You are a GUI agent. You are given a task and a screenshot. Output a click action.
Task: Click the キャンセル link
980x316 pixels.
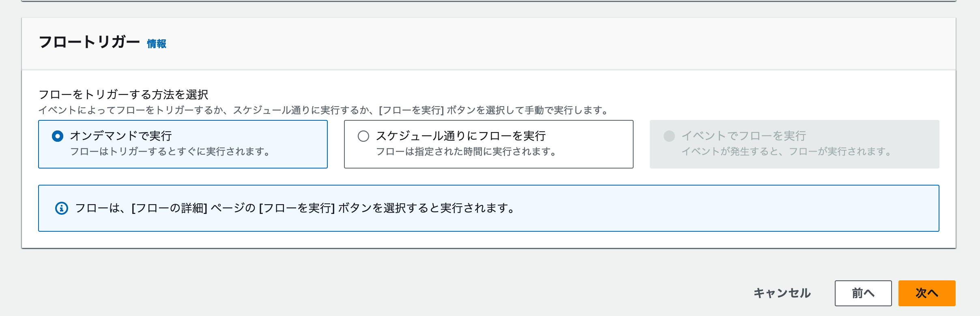pos(782,293)
